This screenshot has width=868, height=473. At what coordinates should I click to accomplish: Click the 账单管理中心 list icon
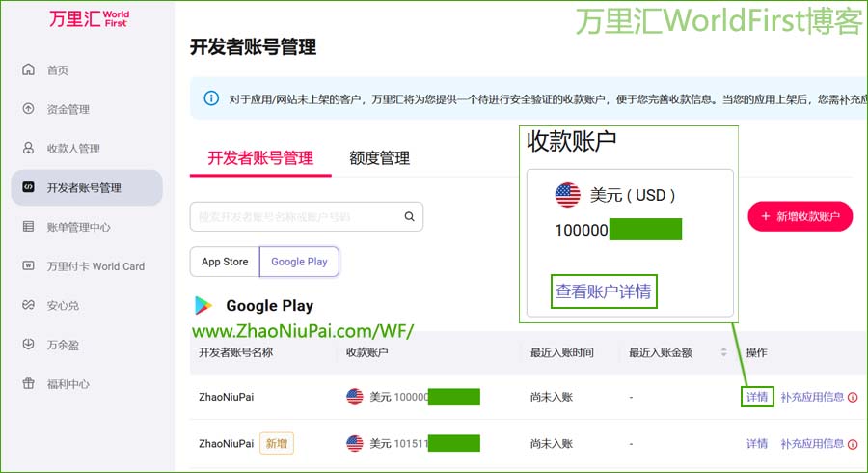click(28, 227)
